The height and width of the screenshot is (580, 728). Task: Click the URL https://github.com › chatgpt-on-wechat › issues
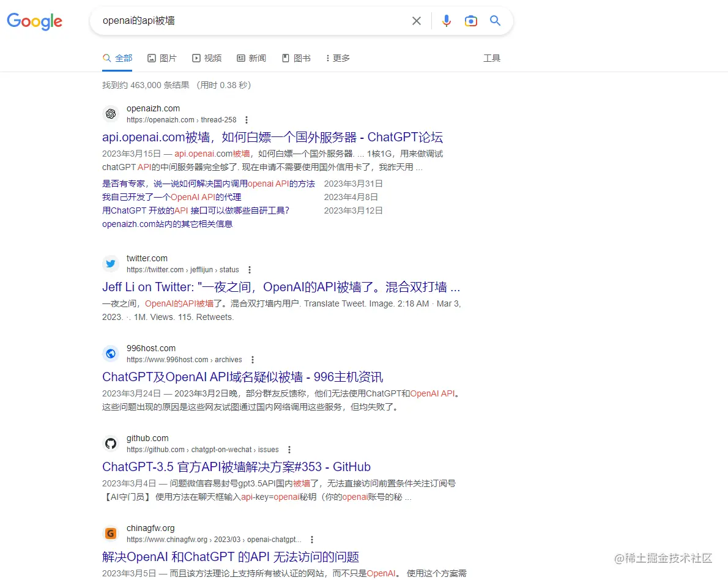203,450
